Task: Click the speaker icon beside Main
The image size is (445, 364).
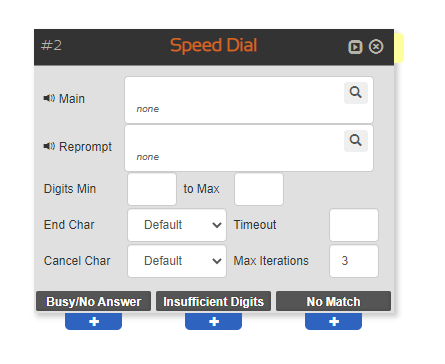Action: click(49, 98)
